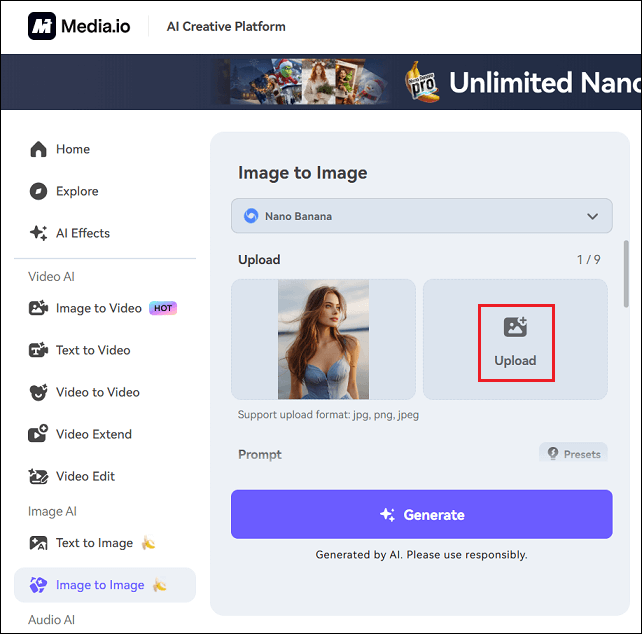Click the Media.io logo icon
The image size is (642, 634).
42,26
